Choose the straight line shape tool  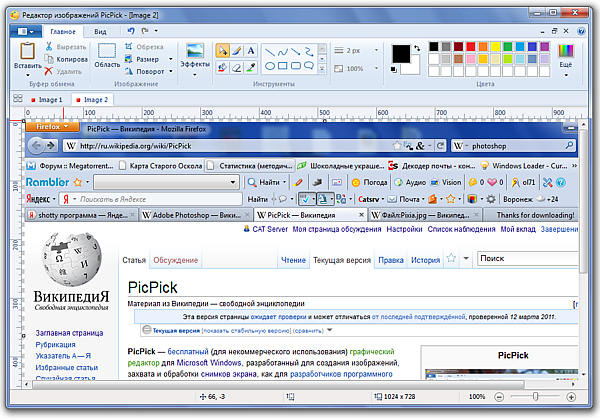click(x=270, y=50)
